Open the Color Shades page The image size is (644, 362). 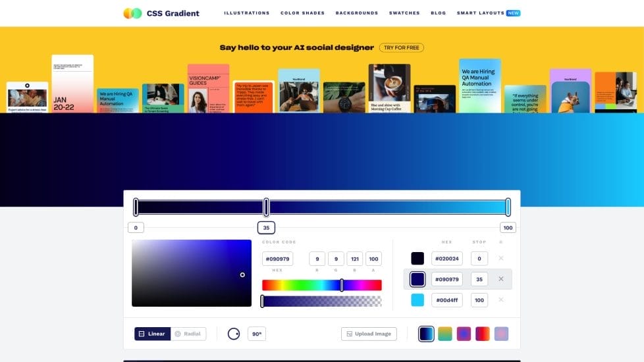click(302, 13)
